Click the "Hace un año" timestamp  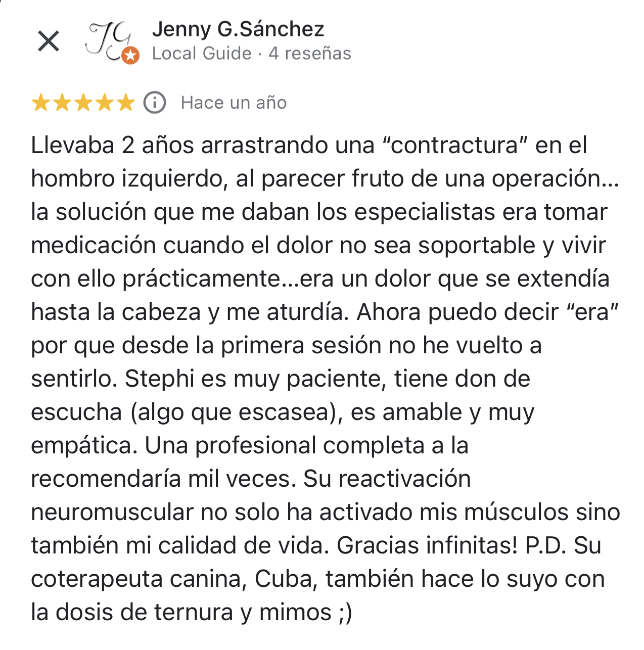(x=234, y=103)
